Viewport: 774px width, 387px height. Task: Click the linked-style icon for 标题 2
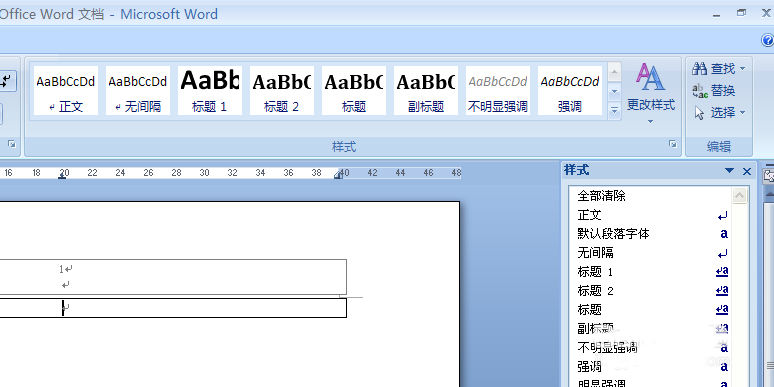pyautogui.click(x=722, y=291)
